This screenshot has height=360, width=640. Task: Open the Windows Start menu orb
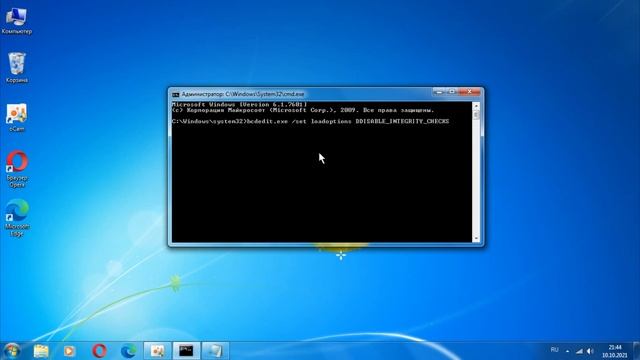pyautogui.click(x=12, y=351)
